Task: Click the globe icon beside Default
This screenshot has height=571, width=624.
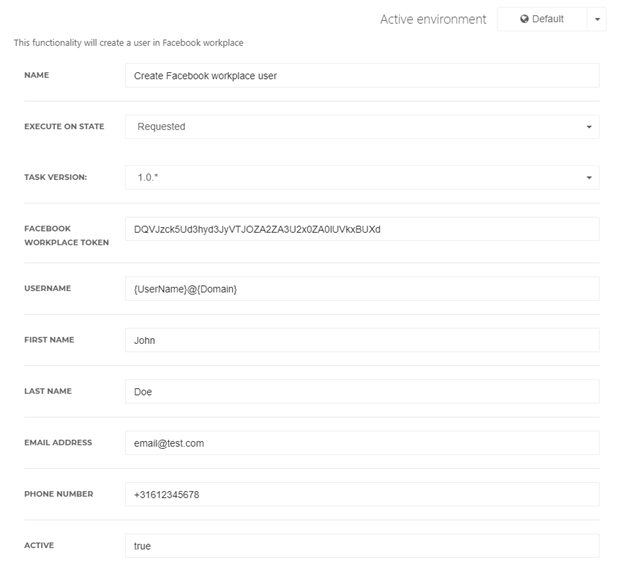Action: point(524,19)
